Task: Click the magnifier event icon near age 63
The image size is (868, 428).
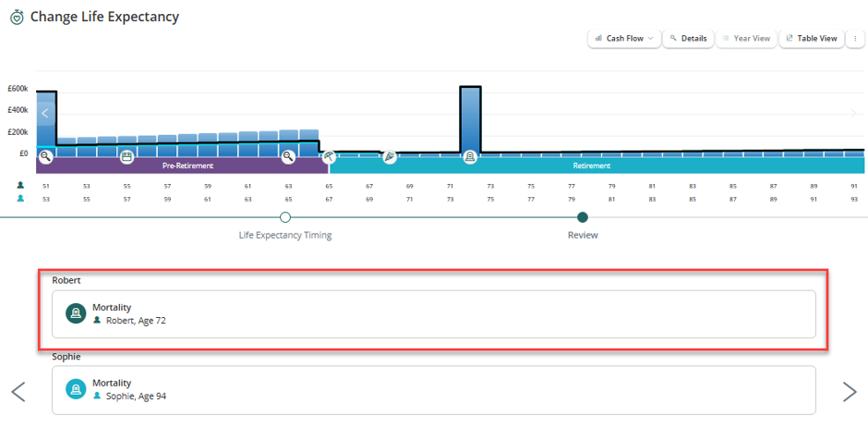Action: tap(288, 157)
